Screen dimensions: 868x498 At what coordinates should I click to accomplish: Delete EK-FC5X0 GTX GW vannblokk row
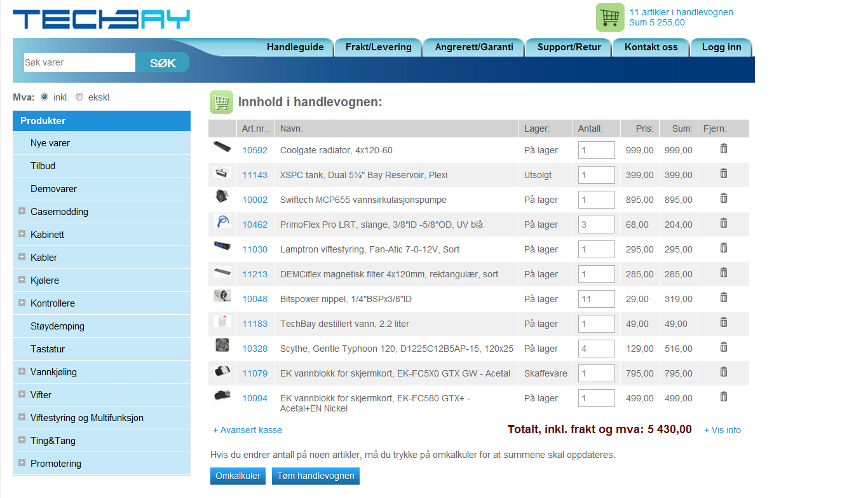click(723, 372)
